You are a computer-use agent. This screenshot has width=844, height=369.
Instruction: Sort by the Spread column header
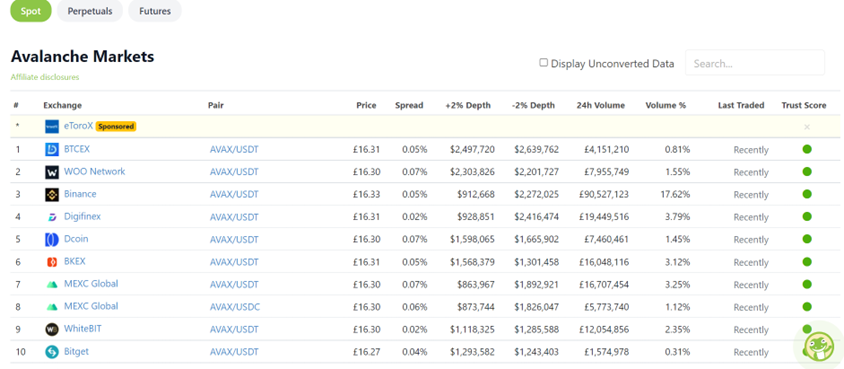(409, 105)
